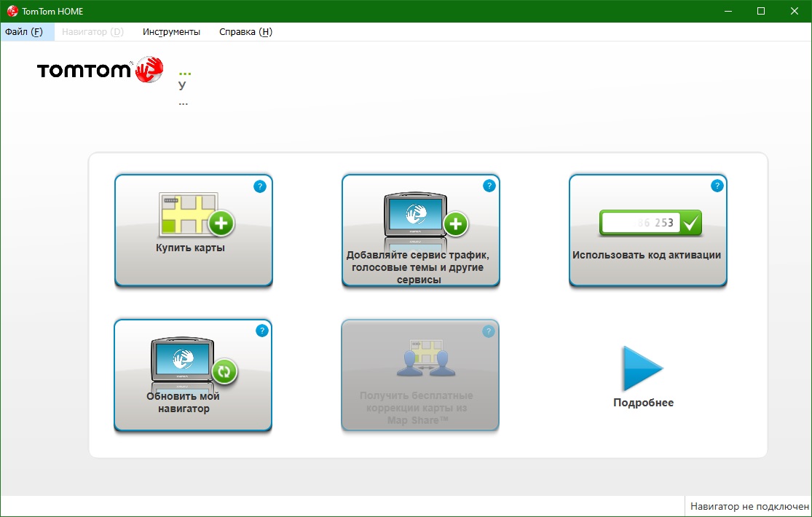Open the Файл menu
The image size is (812, 517).
click(24, 32)
